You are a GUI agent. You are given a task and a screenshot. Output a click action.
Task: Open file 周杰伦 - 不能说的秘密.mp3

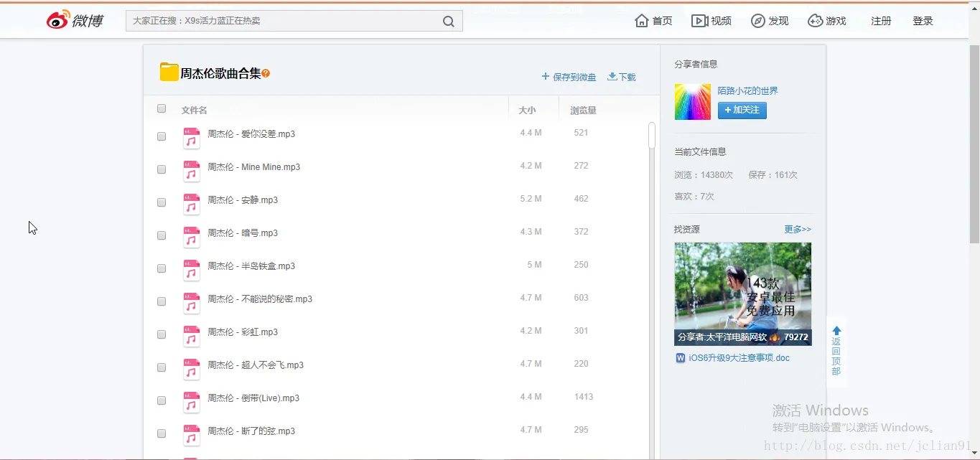(x=260, y=299)
